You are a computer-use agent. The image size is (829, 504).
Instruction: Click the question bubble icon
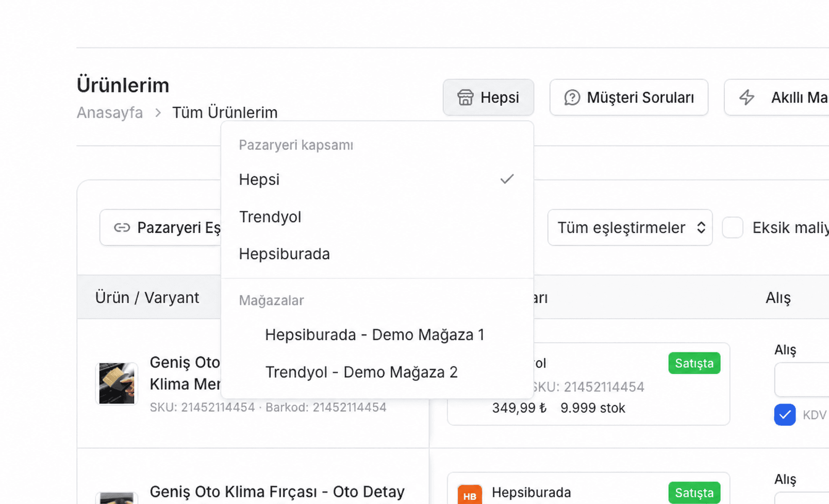(x=572, y=97)
